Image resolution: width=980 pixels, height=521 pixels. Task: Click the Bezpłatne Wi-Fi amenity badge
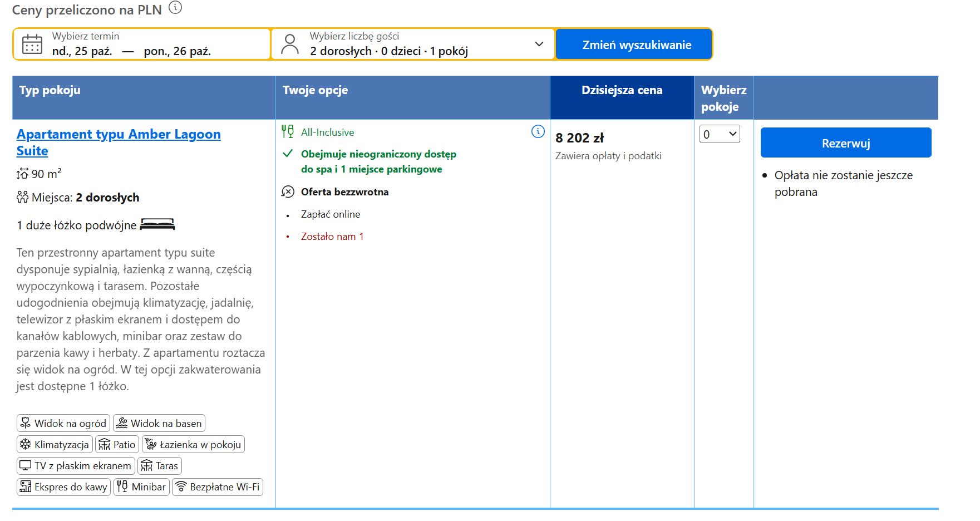(x=218, y=486)
